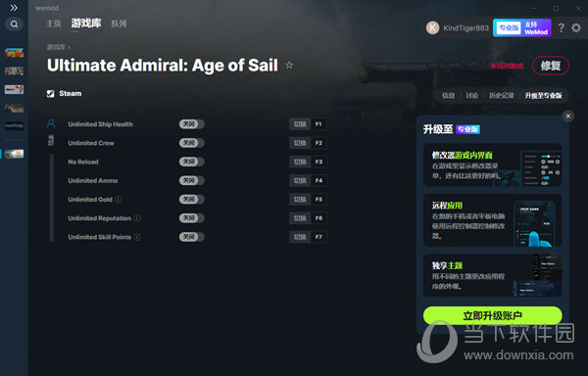The width and height of the screenshot is (588, 376).
Task: Click the 游戏库 breadcrumb link
Action: pyautogui.click(x=56, y=47)
